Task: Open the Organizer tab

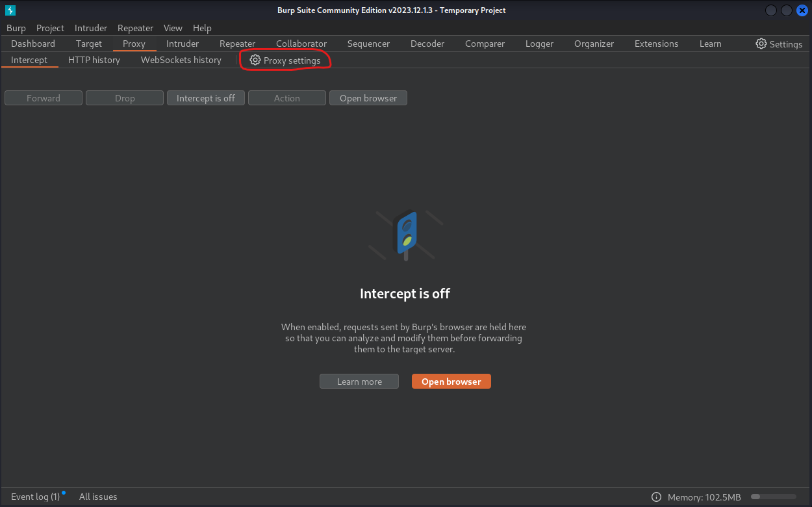Action: point(594,44)
